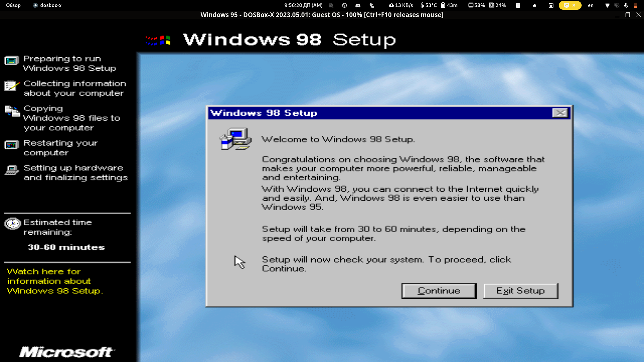Click the network speed 13 KB/s indicator
Image resolution: width=644 pixels, height=362 pixels.
tap(401, 5)
